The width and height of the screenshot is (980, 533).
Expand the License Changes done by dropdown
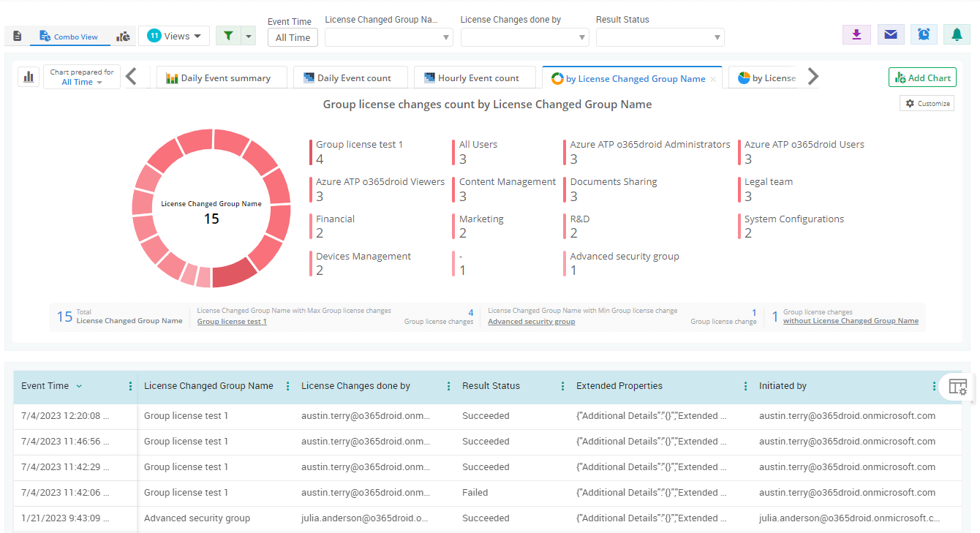pyautogui.click(x=524, y=37)
